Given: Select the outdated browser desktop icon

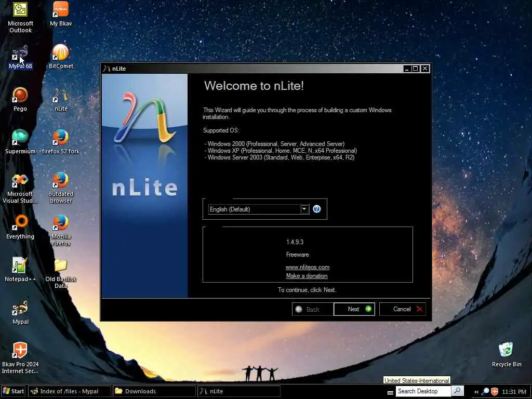Looking at the screenshot, I should click(x=61, y=188).
